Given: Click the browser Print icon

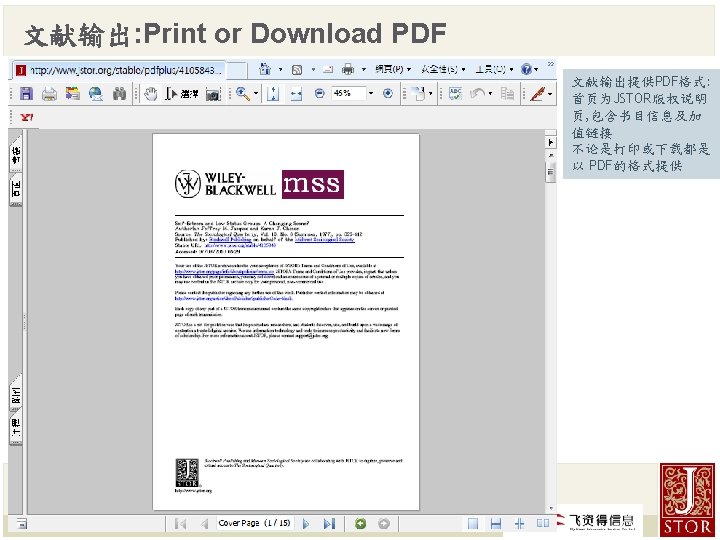Looking at the screenshot, I should 348,69.
